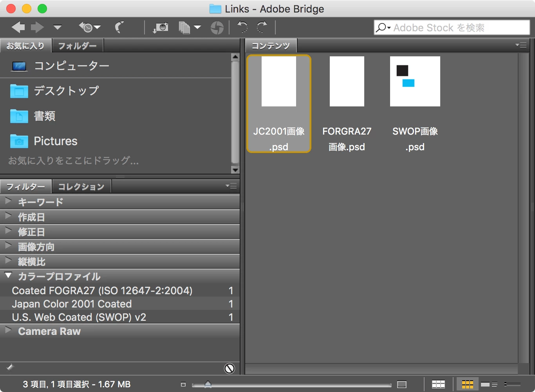Click the return to Creative Cloud app boomerang
Image resolution: width=535 pixels, height=392 pixels.
119,27
